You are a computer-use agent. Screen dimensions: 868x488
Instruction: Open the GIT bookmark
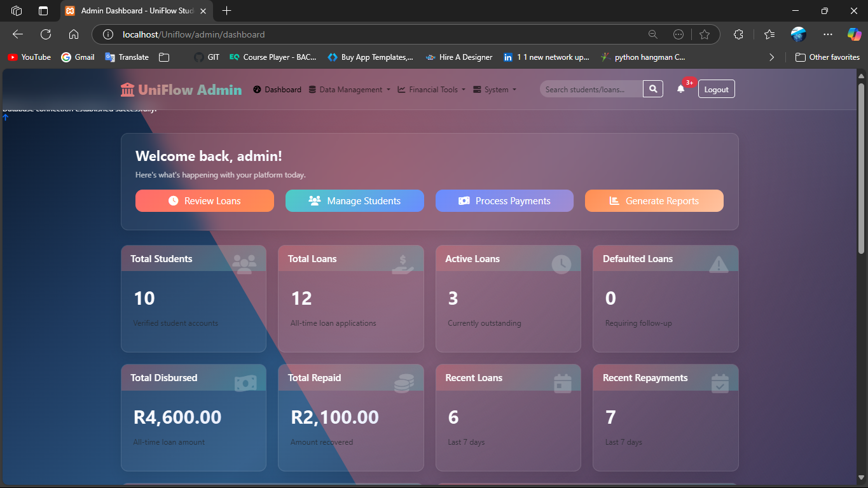pos(207,57)
